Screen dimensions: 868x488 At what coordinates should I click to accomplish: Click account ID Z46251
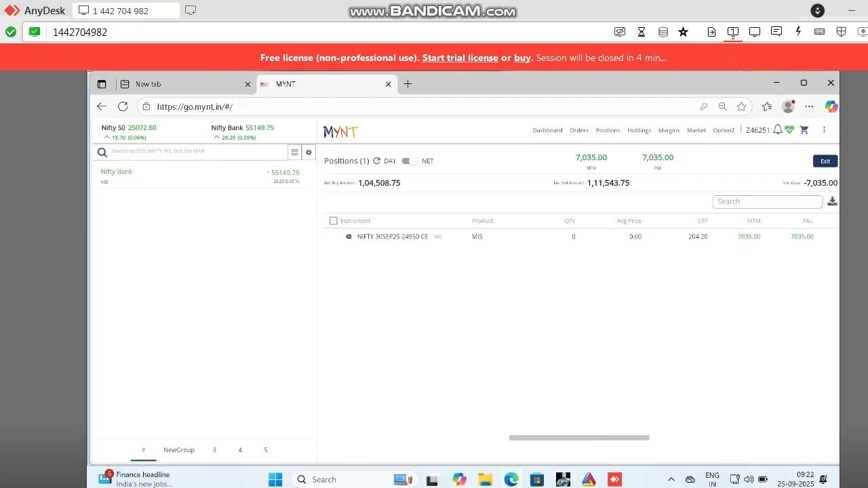[757, 130]
